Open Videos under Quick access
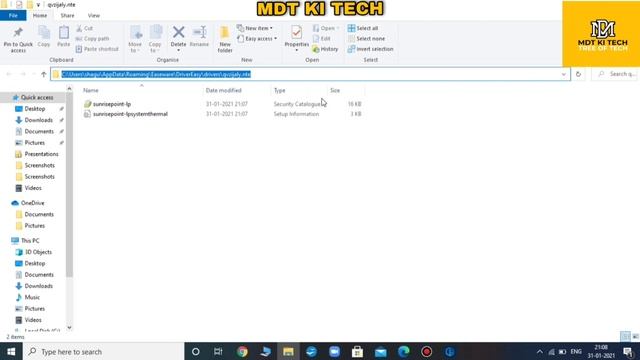 28,188
